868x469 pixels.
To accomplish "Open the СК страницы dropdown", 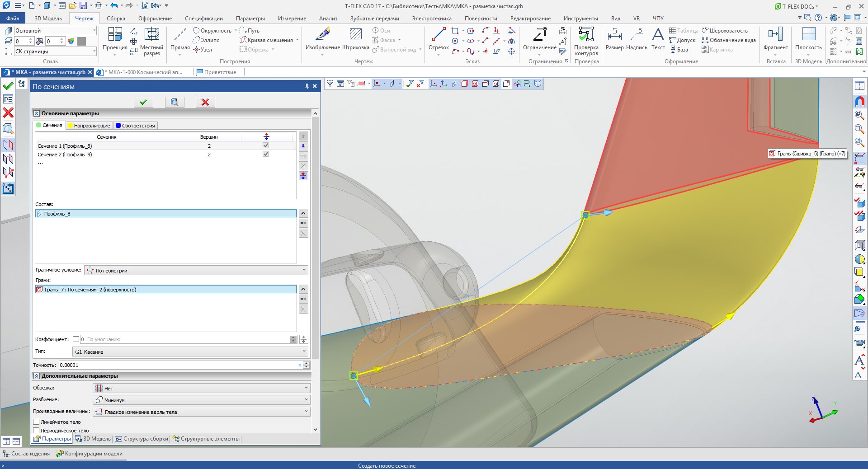I will click(x=55, y=52).
